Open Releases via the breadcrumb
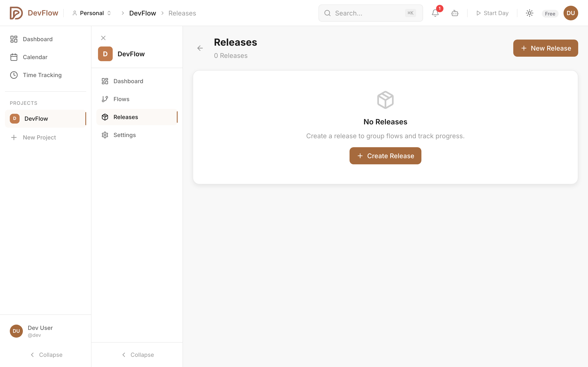Image resolution: width=588 pixels, height=367 pixels. point(182,13)
